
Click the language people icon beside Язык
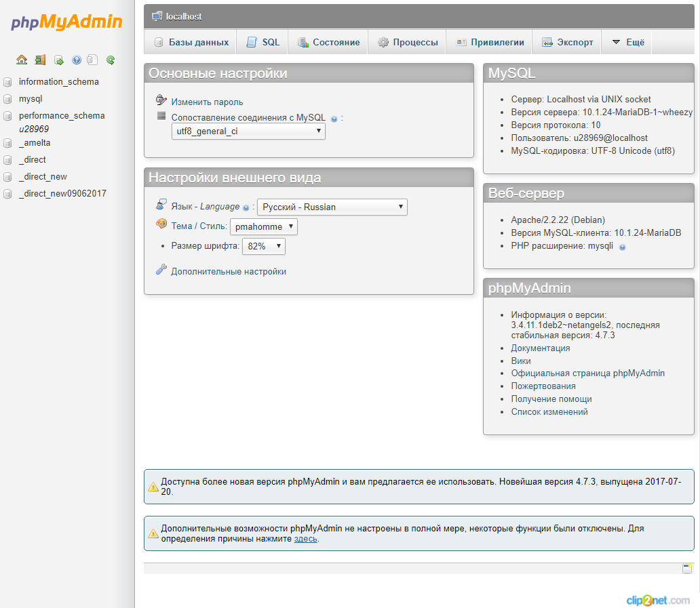pyautogui.click(x=161, y=204)
